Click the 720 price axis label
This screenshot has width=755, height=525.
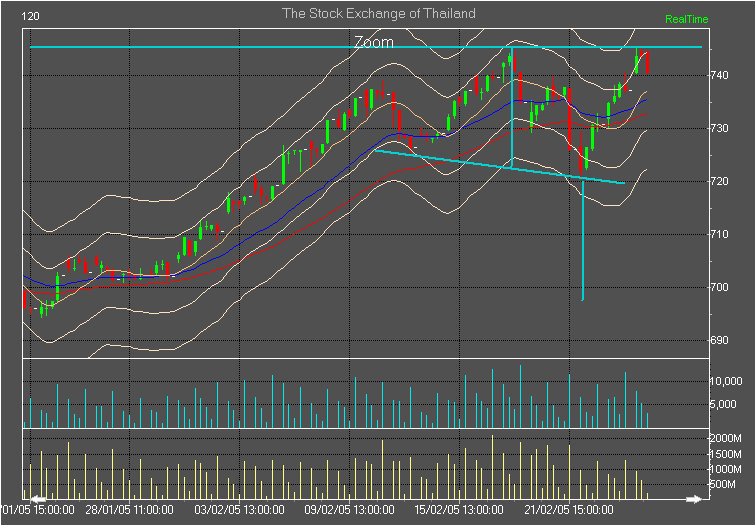719,181
